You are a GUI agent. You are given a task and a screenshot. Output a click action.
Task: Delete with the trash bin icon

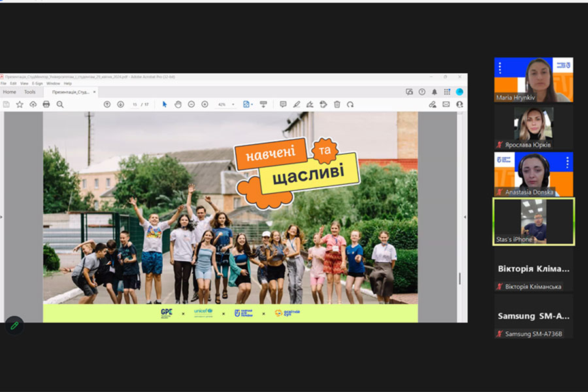pyautogui.click(x=336, y=105)
